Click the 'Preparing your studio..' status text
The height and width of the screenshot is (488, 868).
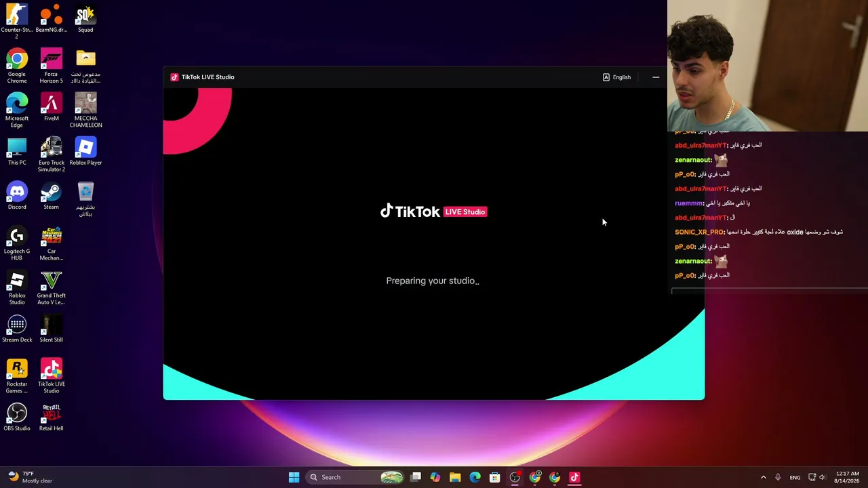[433, 281]
